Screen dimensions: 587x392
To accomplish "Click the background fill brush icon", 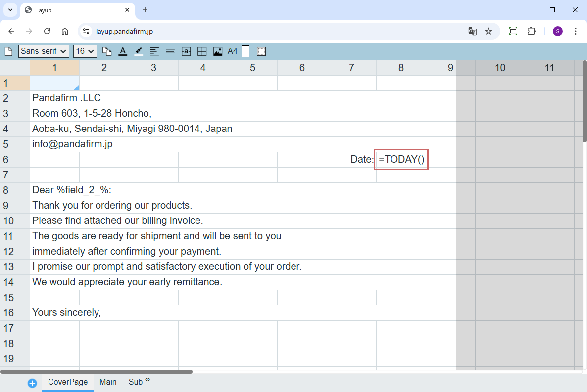I will pos(139,51).
